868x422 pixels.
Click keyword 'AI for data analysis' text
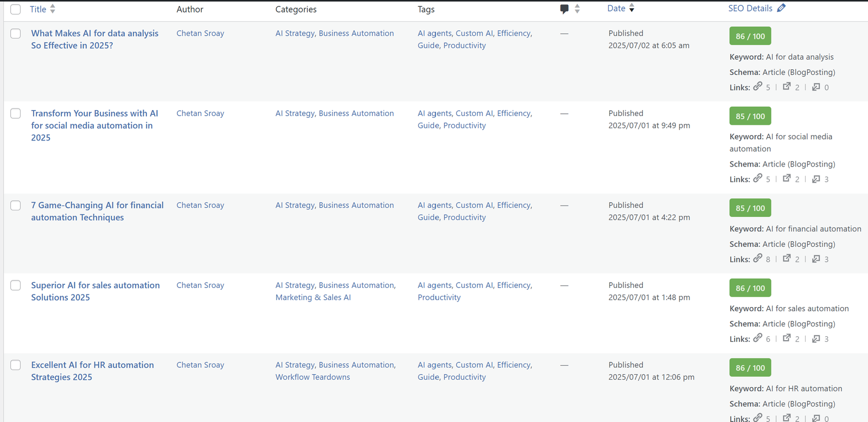click(800, 57)
